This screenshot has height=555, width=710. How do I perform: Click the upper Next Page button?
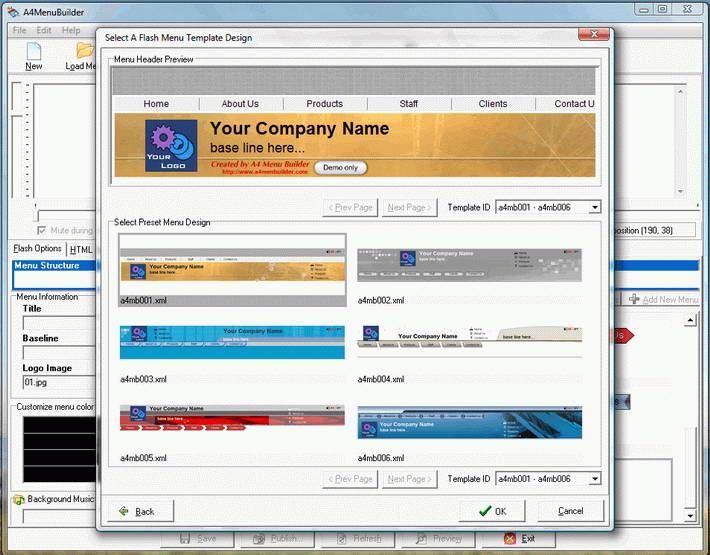point(409,208)
